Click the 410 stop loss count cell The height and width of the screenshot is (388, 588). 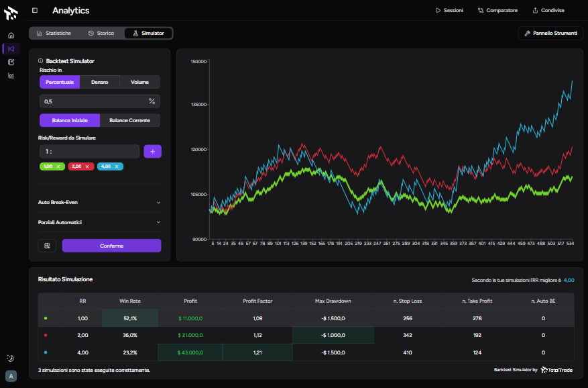point(408,352)
